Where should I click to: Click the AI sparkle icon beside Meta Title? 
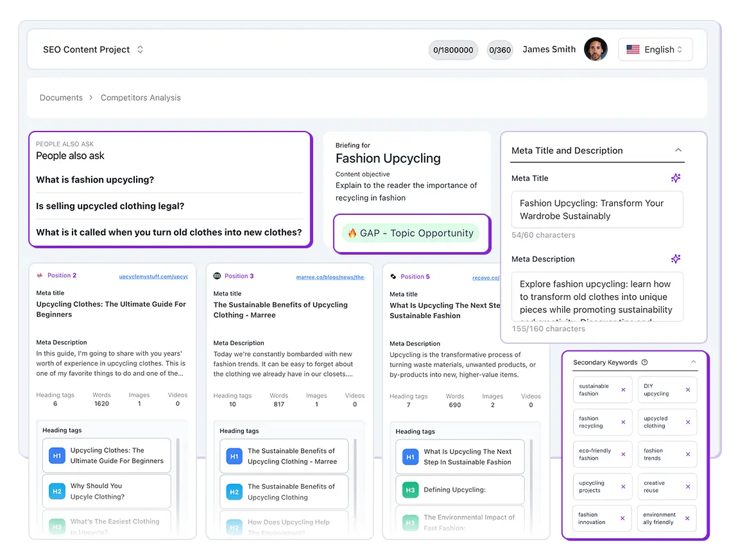point(675,178)
